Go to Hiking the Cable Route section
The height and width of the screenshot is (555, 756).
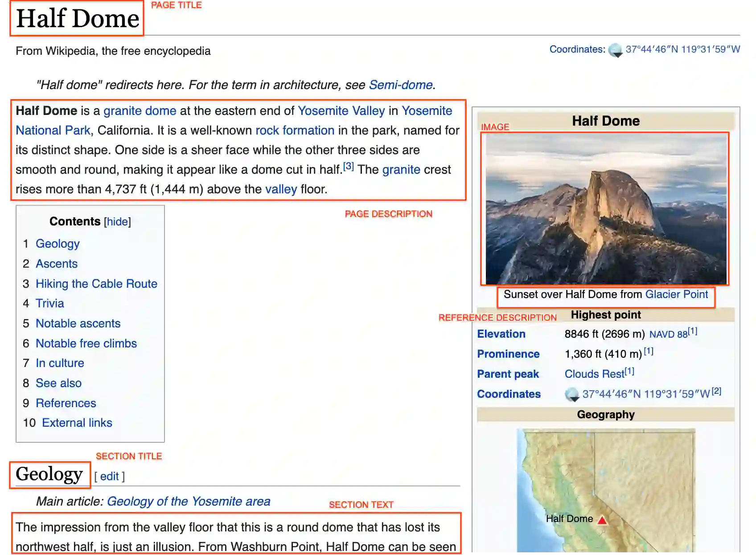(96, 284)
